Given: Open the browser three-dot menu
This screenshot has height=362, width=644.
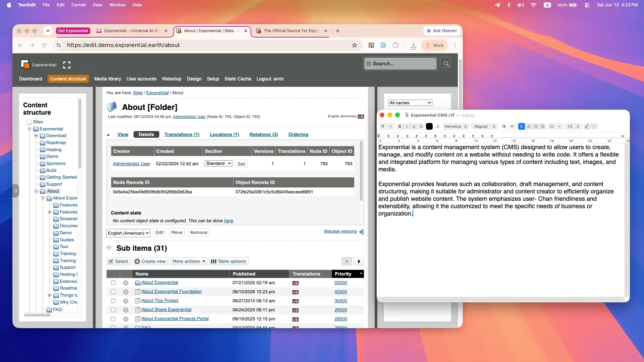Looking at the screenshot, I should (455, 45).
